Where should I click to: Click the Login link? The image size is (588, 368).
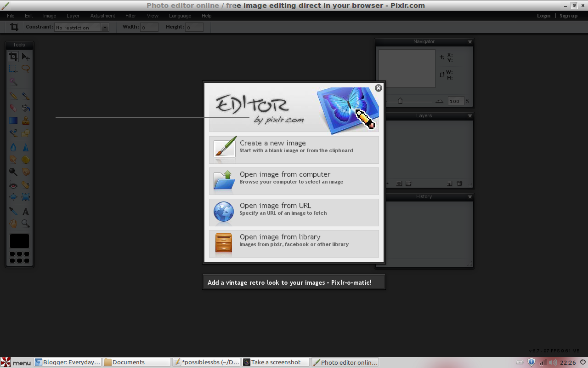[544, 16]
